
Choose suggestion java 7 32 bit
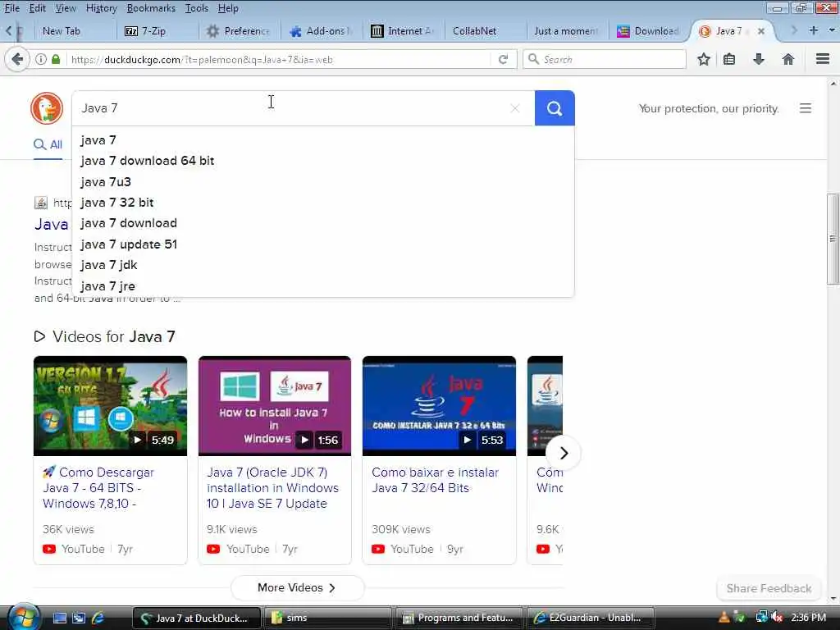tap(323, 203)
